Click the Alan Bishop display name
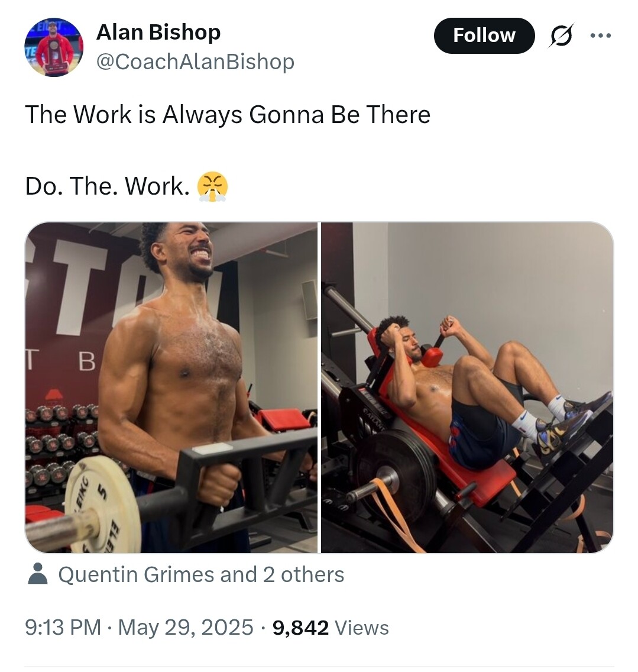The height and width of the screenshot is (672, 638). pos(158,32)
